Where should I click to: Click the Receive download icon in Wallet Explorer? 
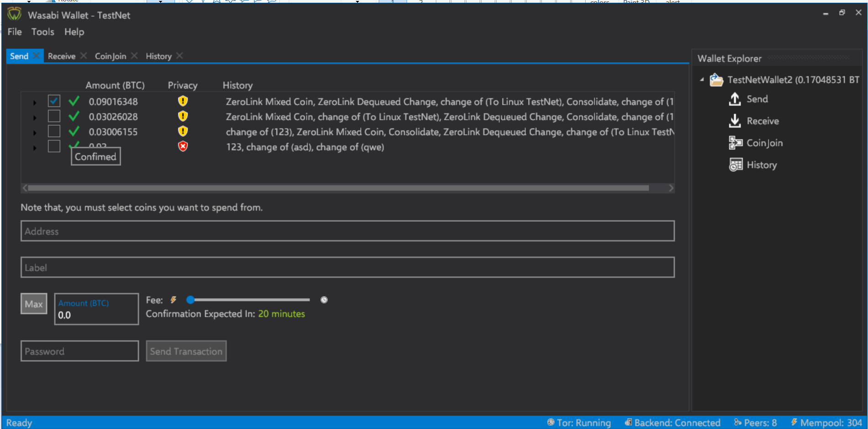click(735, 121)
